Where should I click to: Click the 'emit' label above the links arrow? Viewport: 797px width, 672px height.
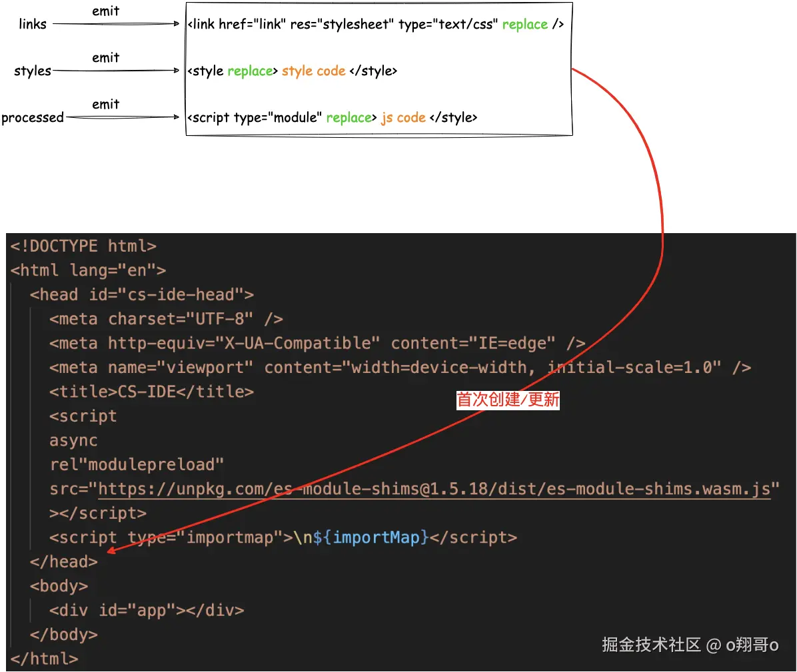pos(106,11)
